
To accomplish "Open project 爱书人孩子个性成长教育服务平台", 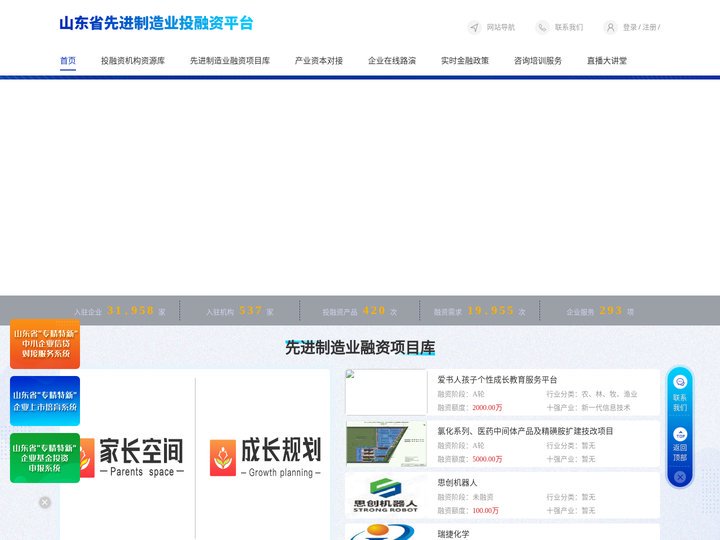I will tap(497, 380).
